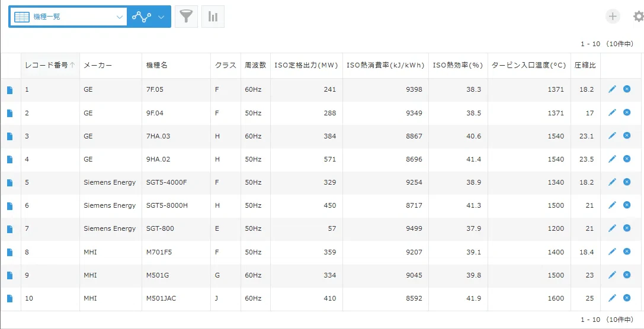Edit the 7F.05 record with pencil
644x329 pixels.
(x=612, y=89)
